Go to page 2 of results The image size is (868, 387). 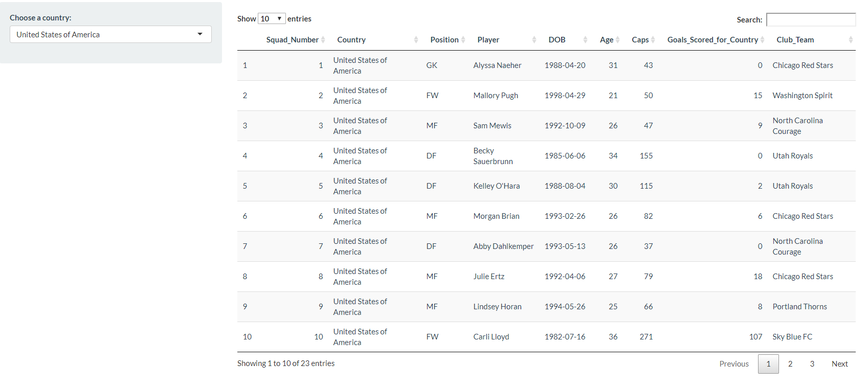click(x=790, y=364)
